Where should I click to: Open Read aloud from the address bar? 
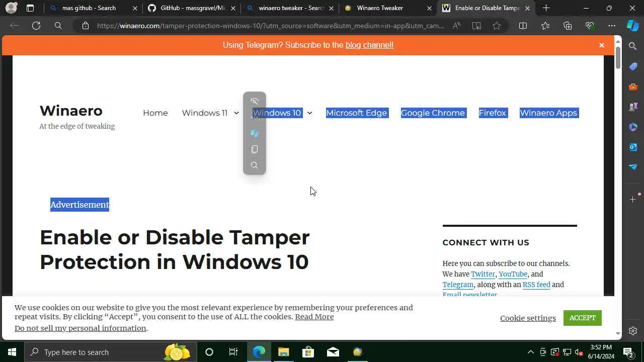tap(456, 26)
